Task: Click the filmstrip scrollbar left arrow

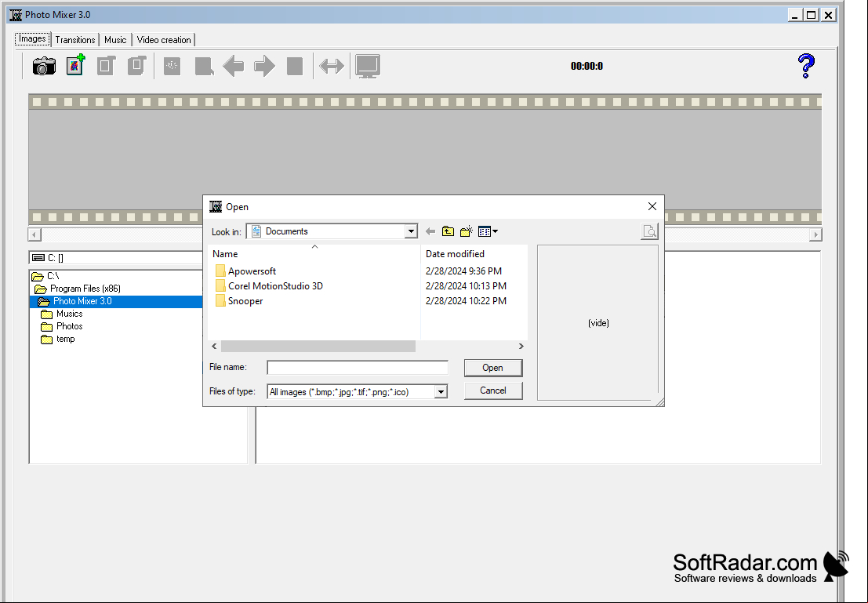Action: (35, 234)
